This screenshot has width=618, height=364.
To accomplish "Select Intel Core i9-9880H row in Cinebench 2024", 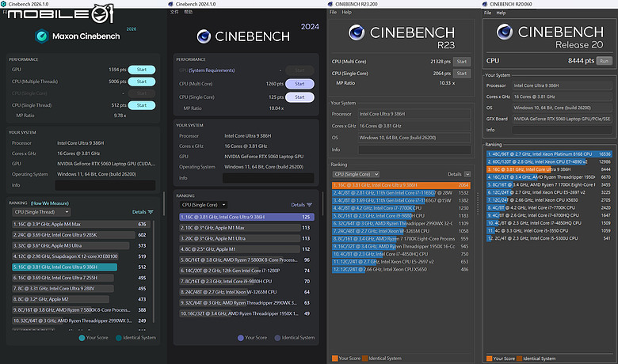I will (x=246, y=282).
